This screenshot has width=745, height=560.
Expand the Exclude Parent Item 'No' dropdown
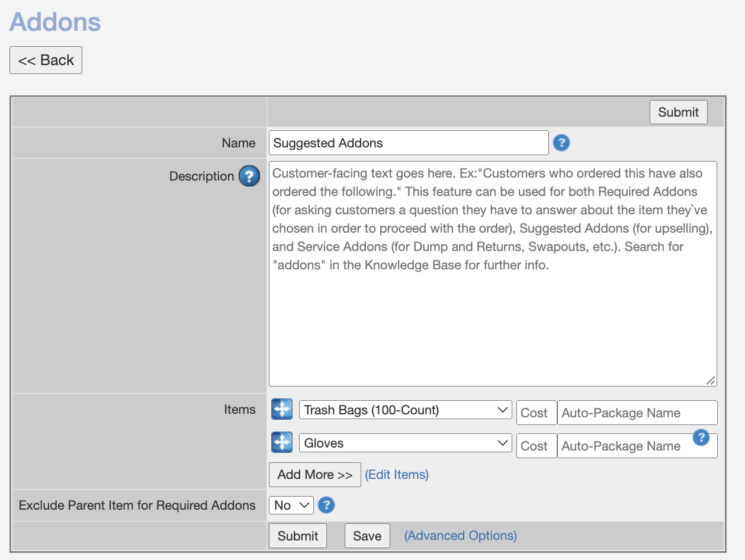coord(291,506)
